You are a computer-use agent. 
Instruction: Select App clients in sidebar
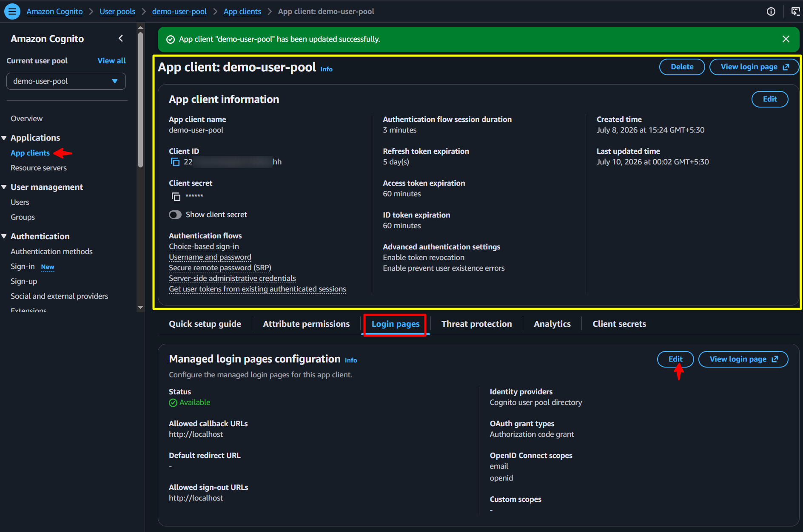point(30,153)
